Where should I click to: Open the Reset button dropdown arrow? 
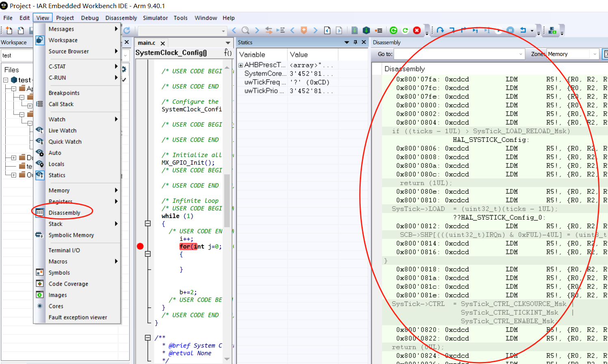[532, 30]
